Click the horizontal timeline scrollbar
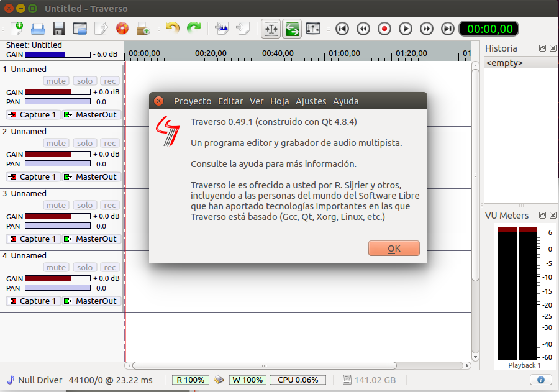The height and width of the screenshot is (392, 559). 264,366
